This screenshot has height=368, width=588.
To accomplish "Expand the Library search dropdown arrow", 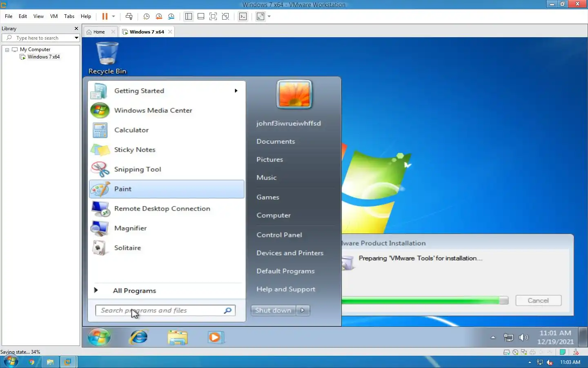I will point(76,38).
